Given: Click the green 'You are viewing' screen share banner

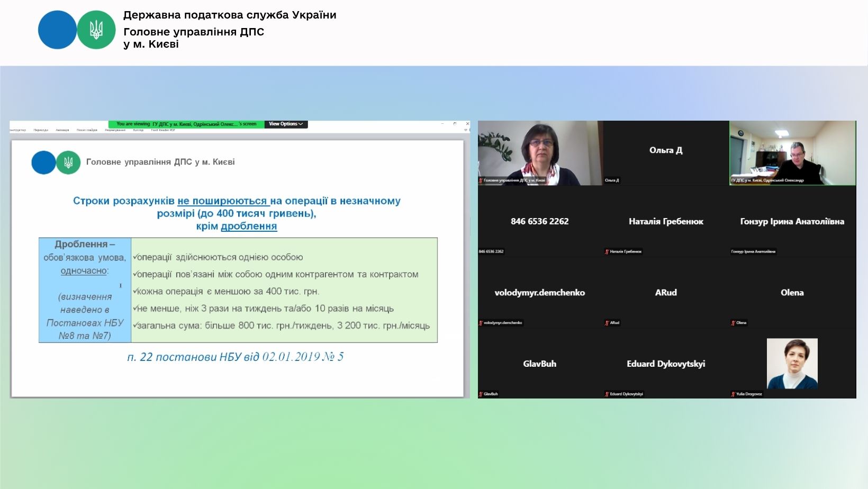Looking at the screenshot, I should [x=186, y=124].
